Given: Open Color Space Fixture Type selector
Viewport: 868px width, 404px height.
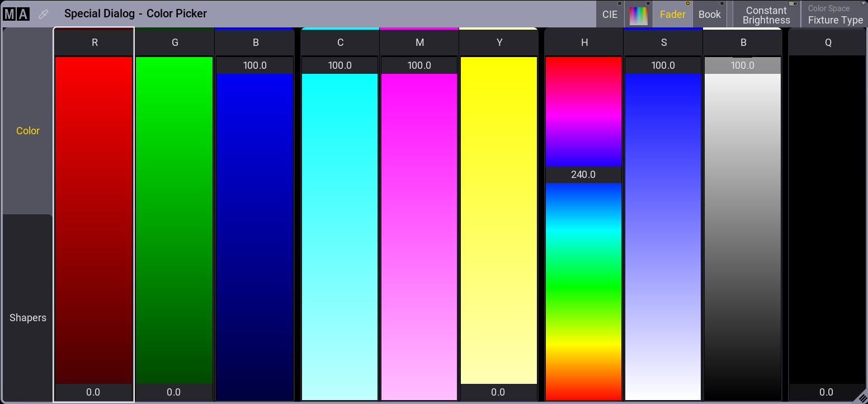Looking at the screenshot, I should tap(834, 14).
